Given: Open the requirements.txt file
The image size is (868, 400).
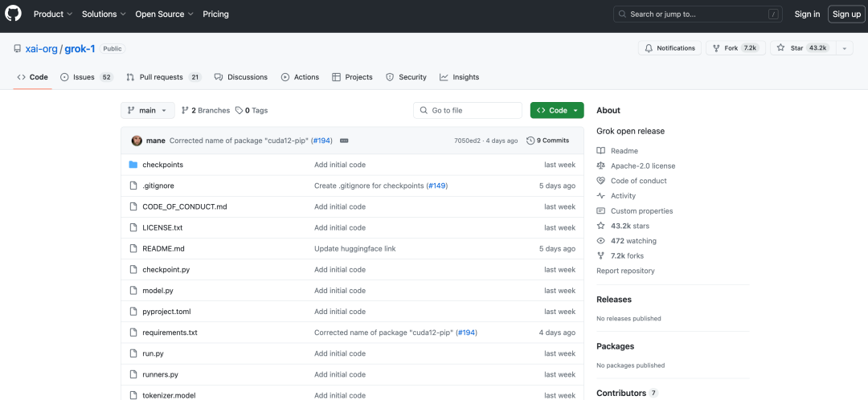Looking at the screenshot, I should coord(170,333).
